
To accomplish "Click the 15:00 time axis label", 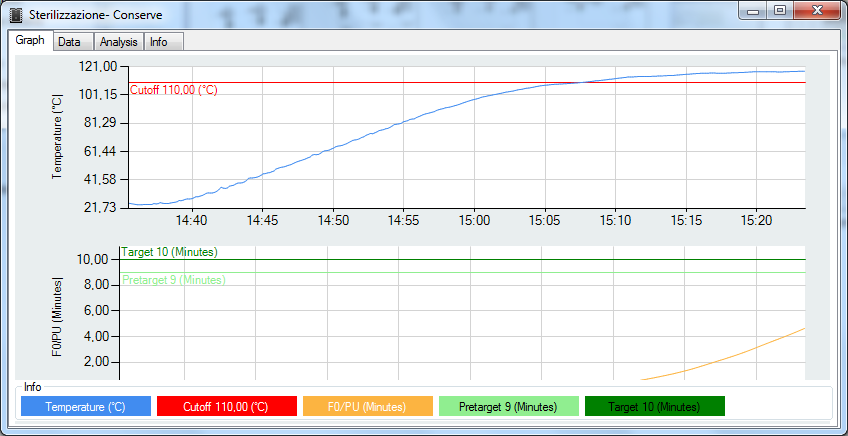I will tap(473, 219).
